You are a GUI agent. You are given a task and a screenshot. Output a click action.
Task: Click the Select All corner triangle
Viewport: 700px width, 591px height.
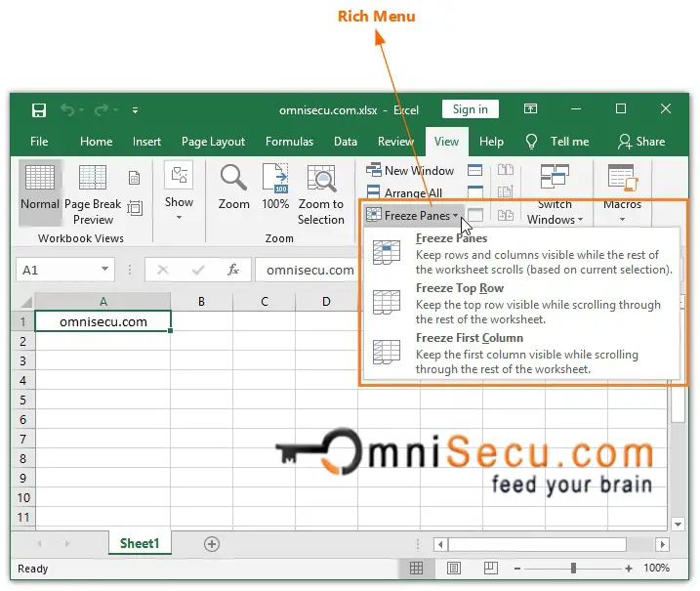coord(26,302)
